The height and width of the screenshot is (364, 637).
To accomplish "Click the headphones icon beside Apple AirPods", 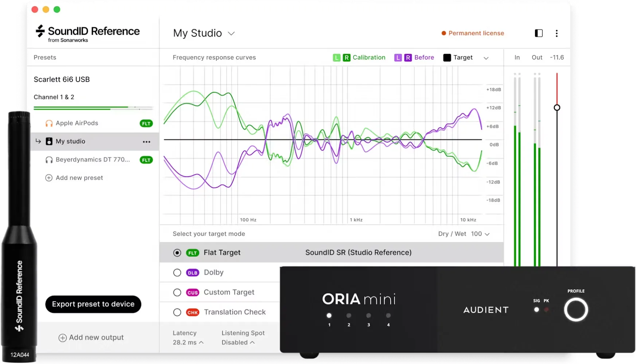I will click(x=49, y=123).
